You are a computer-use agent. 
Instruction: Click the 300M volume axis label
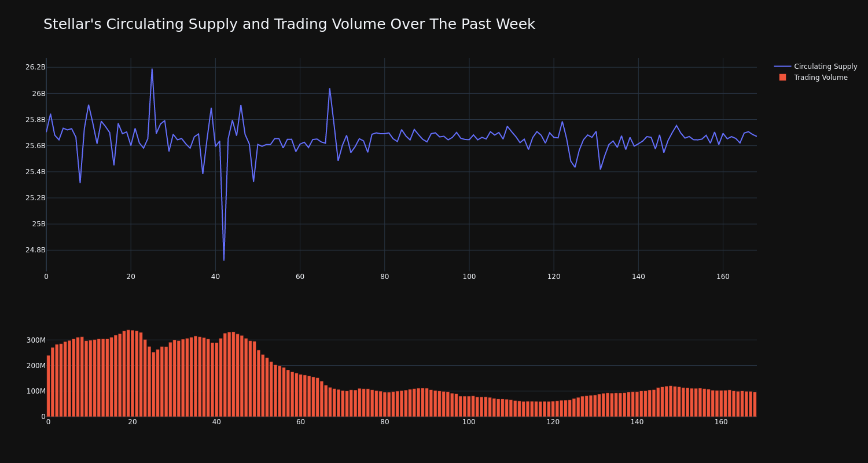click(35, 340)
